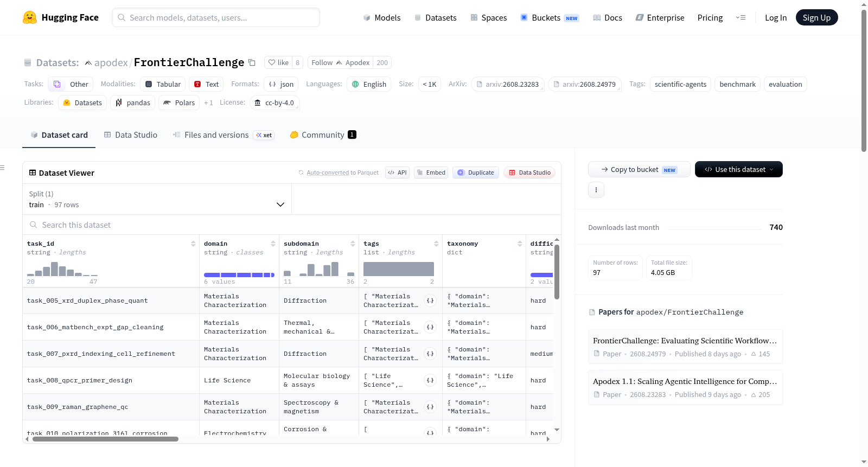Focus the models and datasets search field
Screen dimensions: 868x467
click(x=216, y=17)
